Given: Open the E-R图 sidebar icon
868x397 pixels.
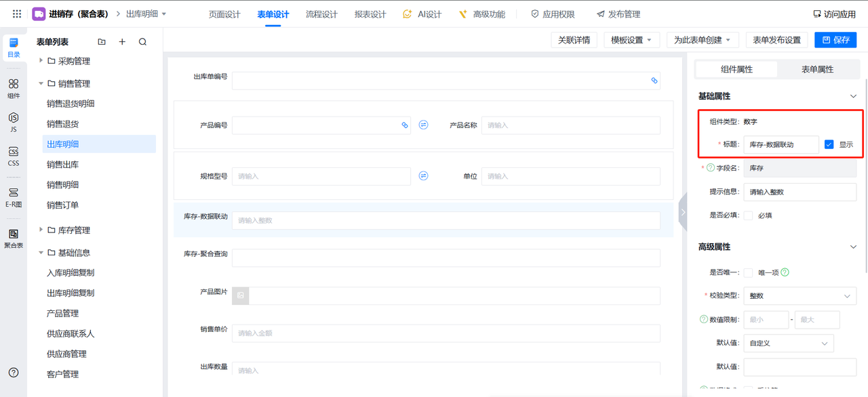Looking at the screenshot, I should click(x=14, y=196).
